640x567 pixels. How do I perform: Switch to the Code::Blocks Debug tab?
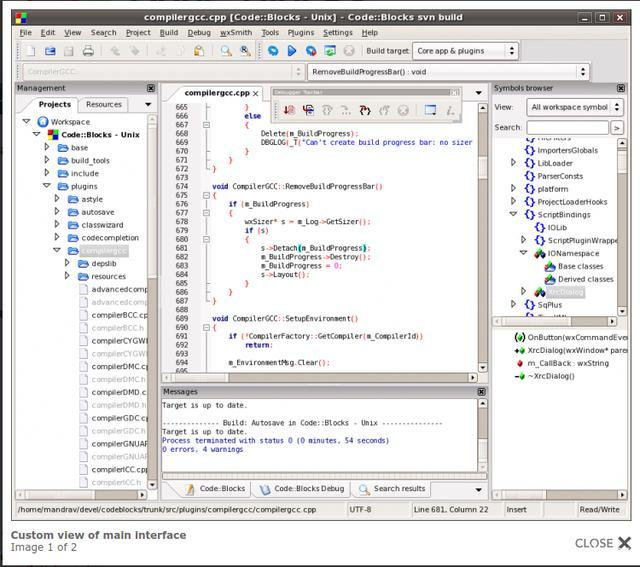coord(302,489)
